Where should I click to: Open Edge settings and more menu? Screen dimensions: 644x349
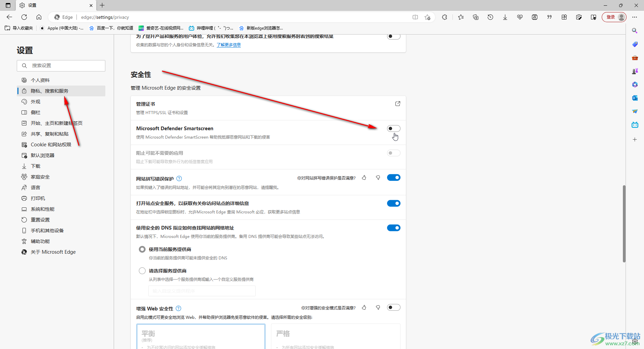pos(635,17)
